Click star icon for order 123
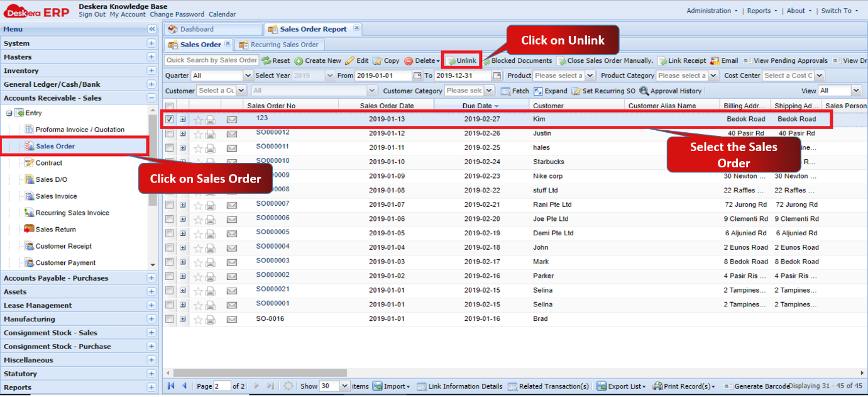The height and width of the screenshot is (397, 868). (198, 120)
